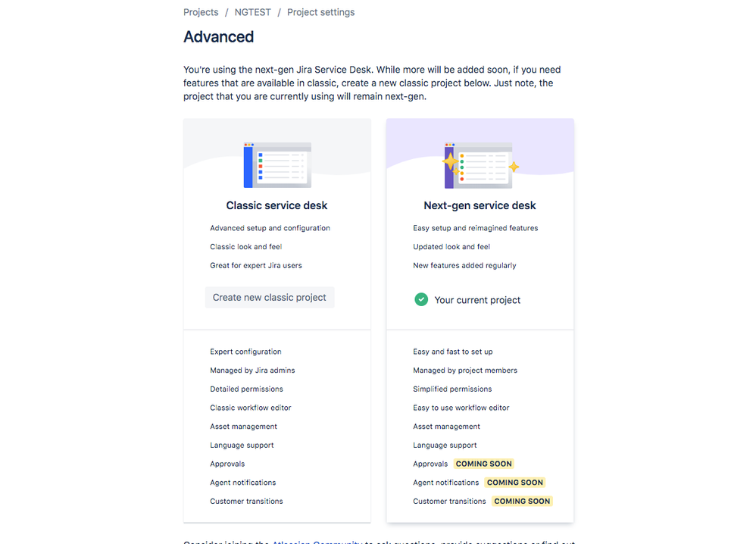Open the NGTEST breadcrumb link
The height and width of the screenshot is (544, 756).
coord(252,11)
